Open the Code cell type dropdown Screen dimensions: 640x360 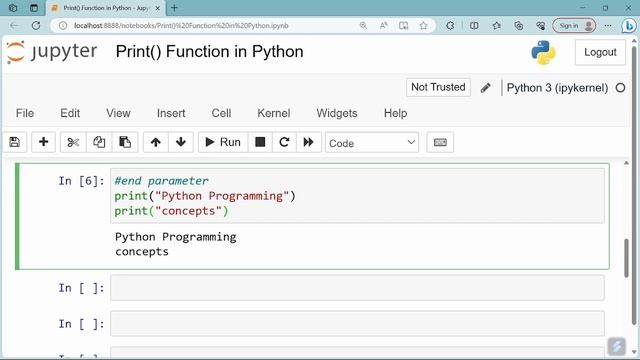[372, 142]
